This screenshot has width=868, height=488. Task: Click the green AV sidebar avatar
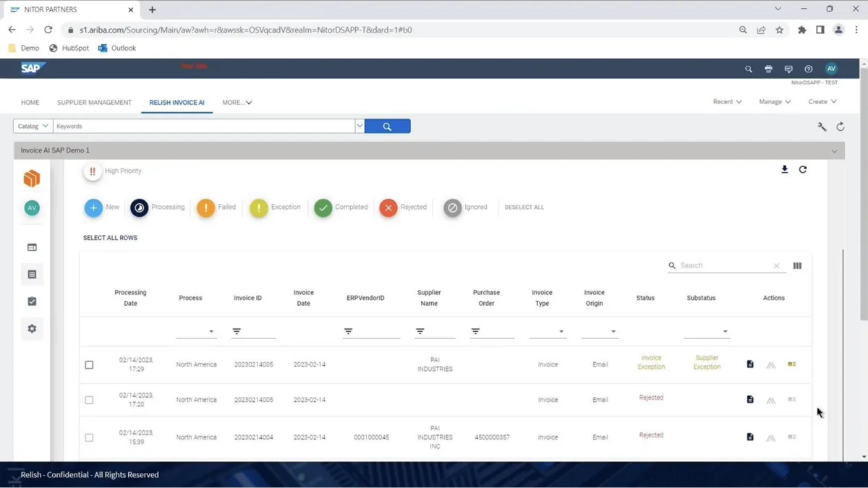pyautogui.click(x=32, y=207)
